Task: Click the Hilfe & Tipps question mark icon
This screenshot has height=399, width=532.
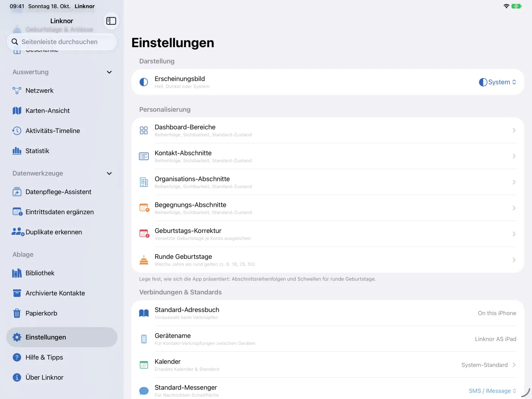Action: point(17,358)
